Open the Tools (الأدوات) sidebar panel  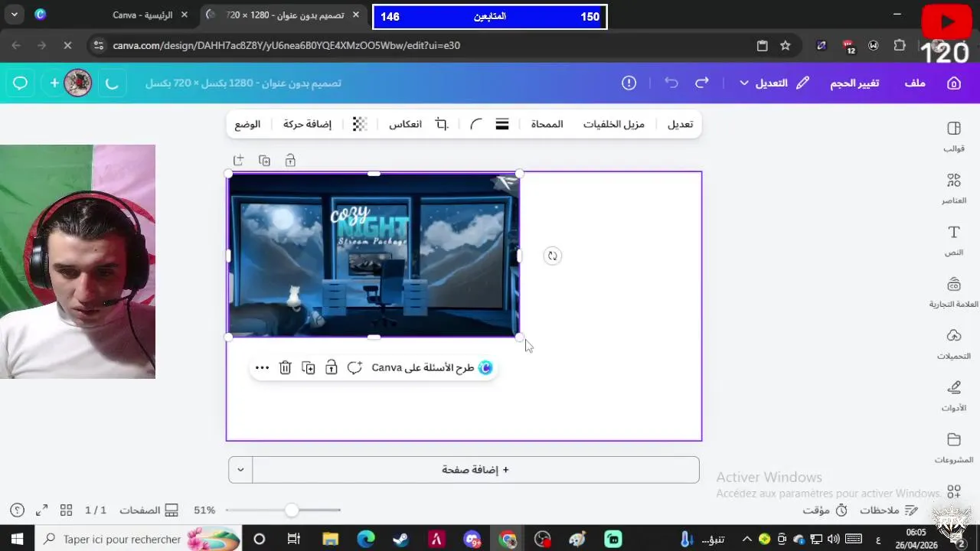(x=953, y=396)
